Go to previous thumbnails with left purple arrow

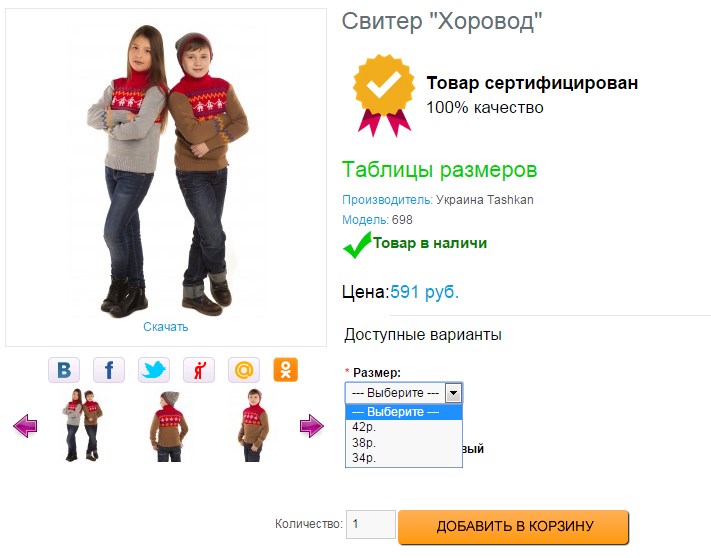(x=25, y=426)
